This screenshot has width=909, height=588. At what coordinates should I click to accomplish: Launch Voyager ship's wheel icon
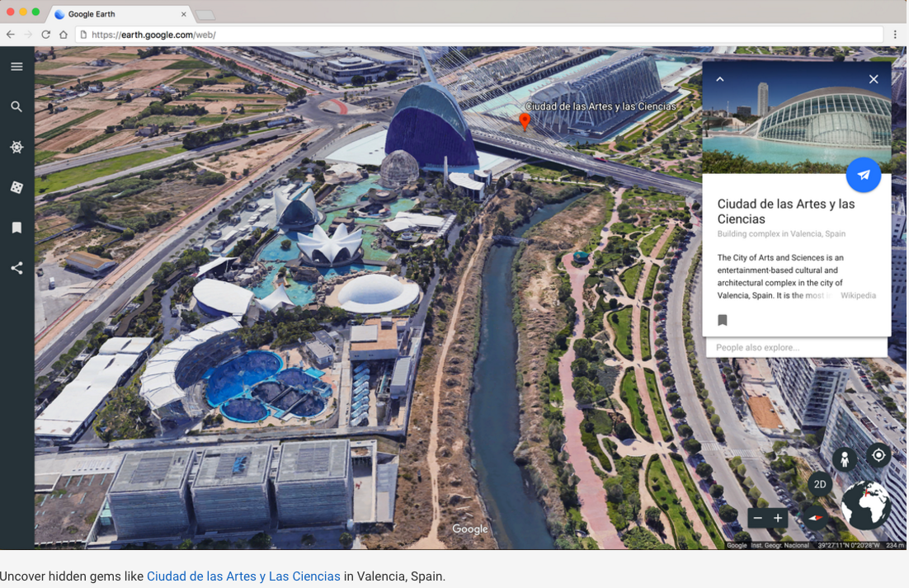point(16,147)
